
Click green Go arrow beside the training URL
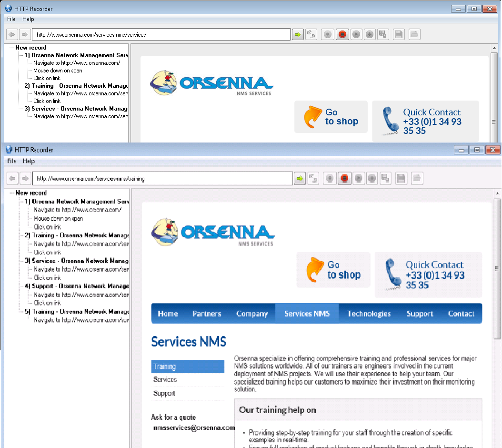click(299, 179)
